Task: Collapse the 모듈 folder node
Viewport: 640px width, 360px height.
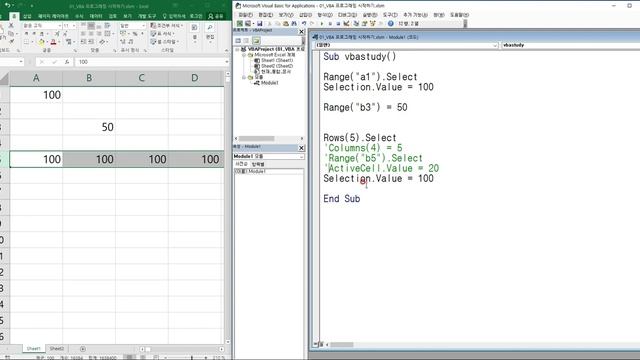Action: (x=244, y=77)
